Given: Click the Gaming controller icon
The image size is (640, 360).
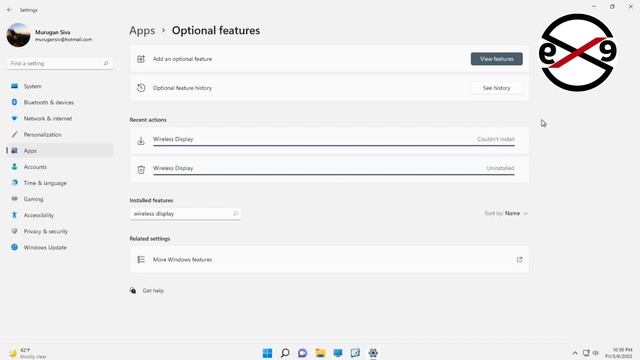Looking at the screenshot, I should click(x=14, y=199).
